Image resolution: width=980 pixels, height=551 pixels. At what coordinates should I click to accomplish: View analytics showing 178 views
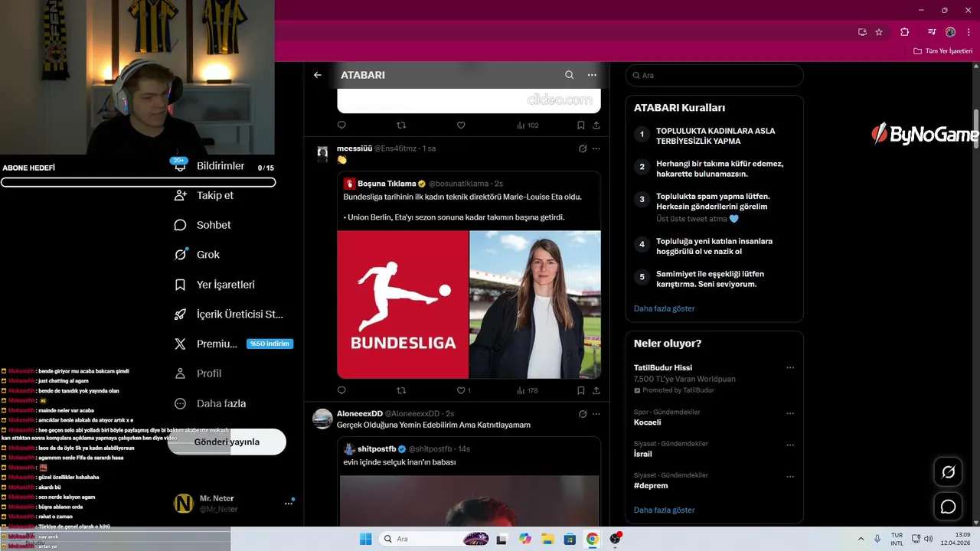pyautogui.click(x=528, y=390)
